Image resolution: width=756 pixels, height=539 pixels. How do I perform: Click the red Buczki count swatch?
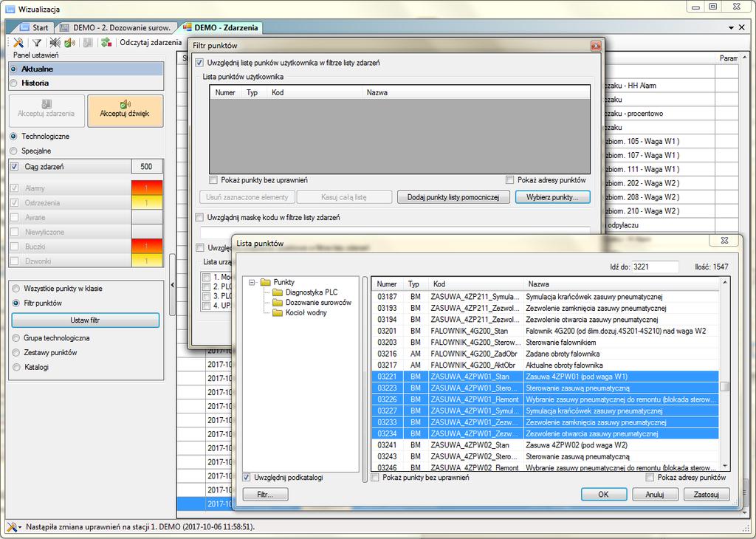click(147, 247)
